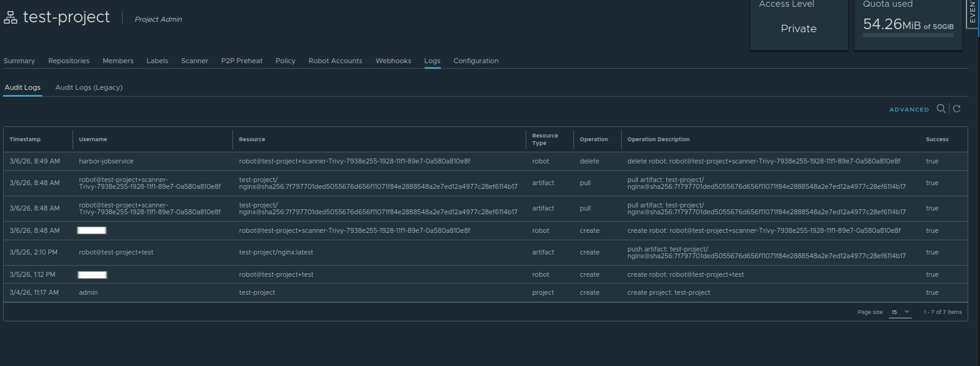Click the Timestamp column header
The image size is (980, 366).
25,139
